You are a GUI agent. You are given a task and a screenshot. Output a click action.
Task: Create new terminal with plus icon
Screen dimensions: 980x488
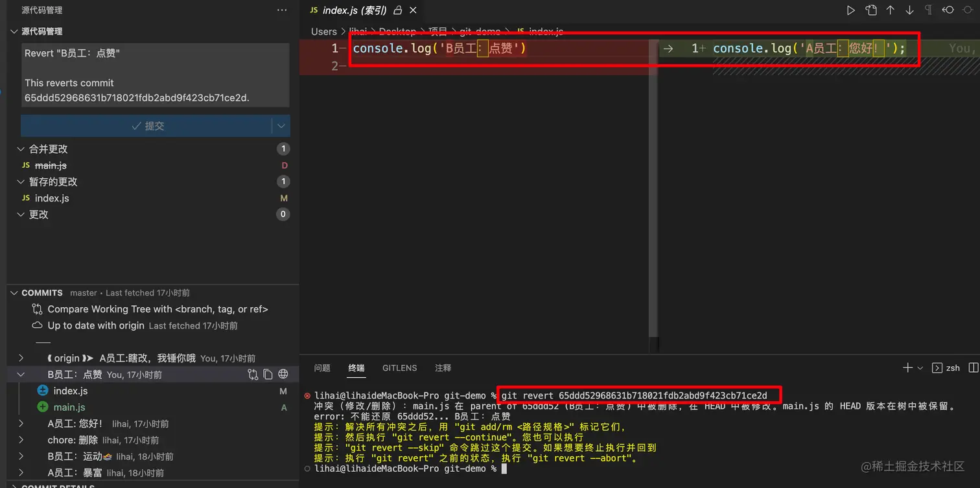tap(907, 367)
